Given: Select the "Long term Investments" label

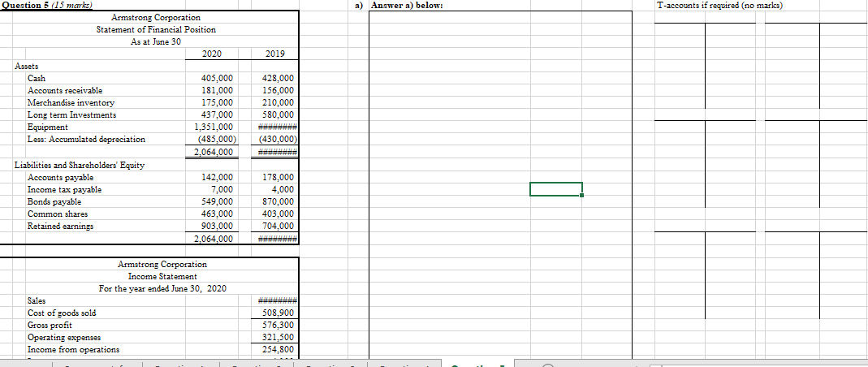Looking at the screenshot, I should point(72,114).
